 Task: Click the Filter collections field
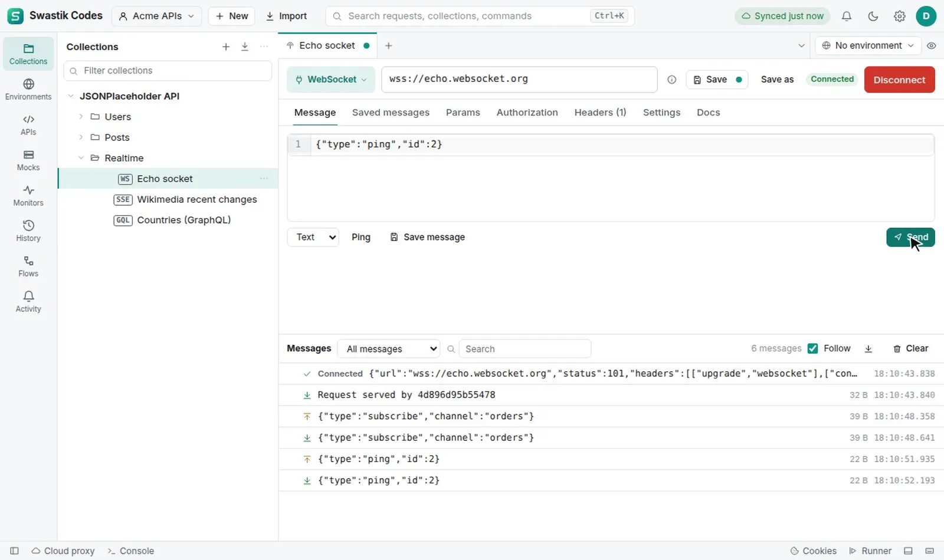pos(168,71)
